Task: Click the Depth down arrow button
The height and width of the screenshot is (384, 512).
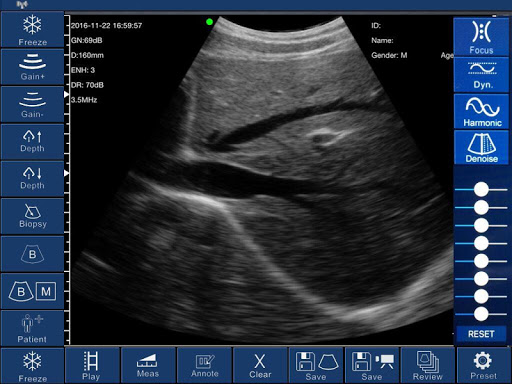Action: click(32, 179)
